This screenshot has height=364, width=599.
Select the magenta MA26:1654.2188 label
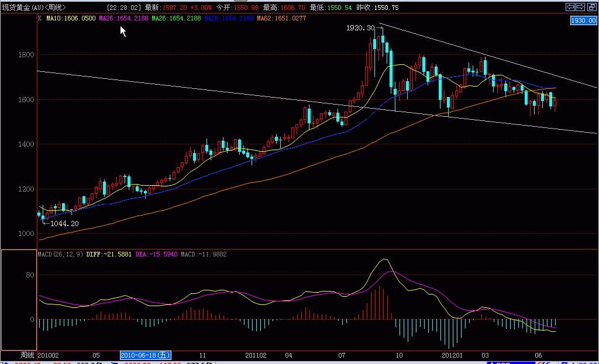123,18
